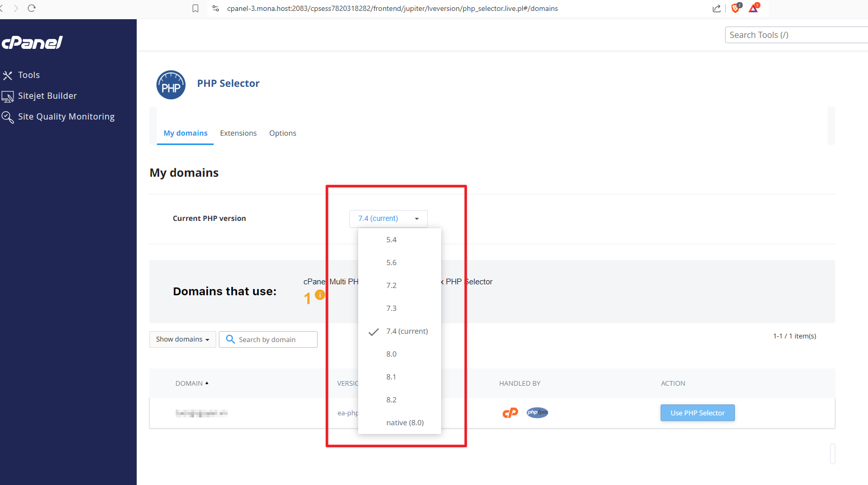Viewport: 868px width, 485px height.
Task: Click the page scrollbar thumb at the right
Action: pyautogui.click(x=833, y=454)
